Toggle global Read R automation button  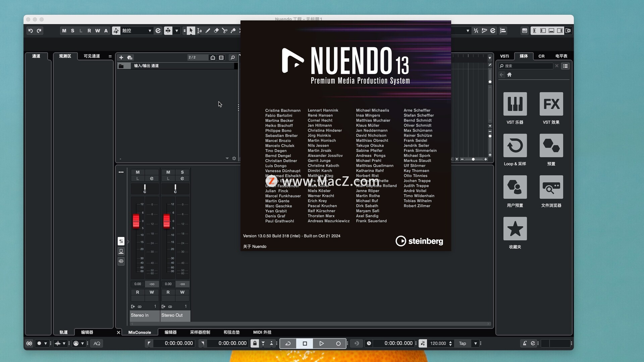coord(89,31)
